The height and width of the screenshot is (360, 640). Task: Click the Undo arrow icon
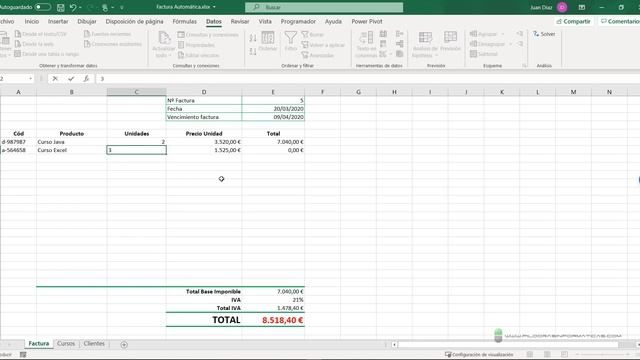[x=73, y=7]
